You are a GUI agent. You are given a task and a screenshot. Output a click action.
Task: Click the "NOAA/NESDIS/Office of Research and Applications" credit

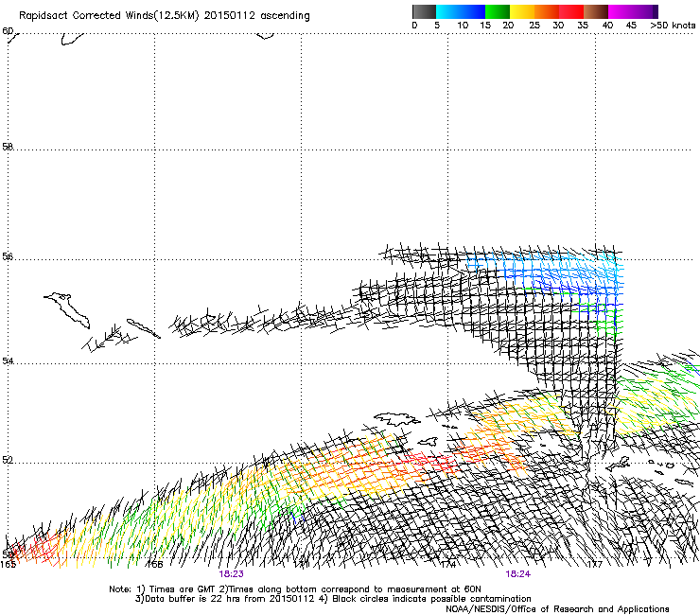coord(557,609)
